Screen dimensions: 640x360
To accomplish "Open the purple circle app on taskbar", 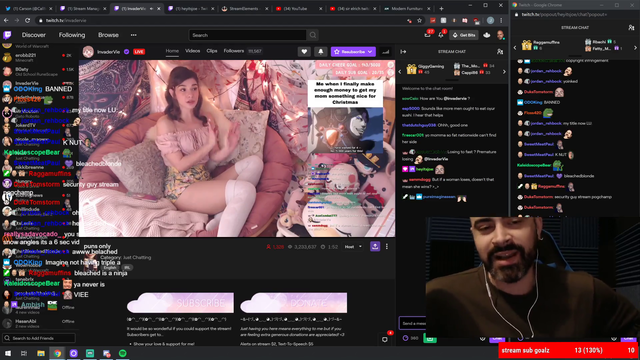I will click(x=73, y=353).
